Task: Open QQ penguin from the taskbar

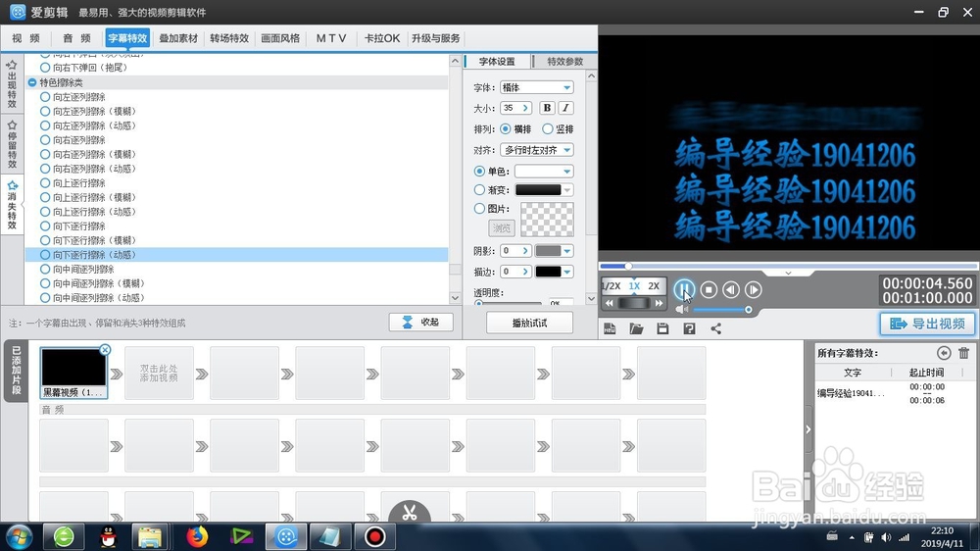Action: tap(109, 536)
